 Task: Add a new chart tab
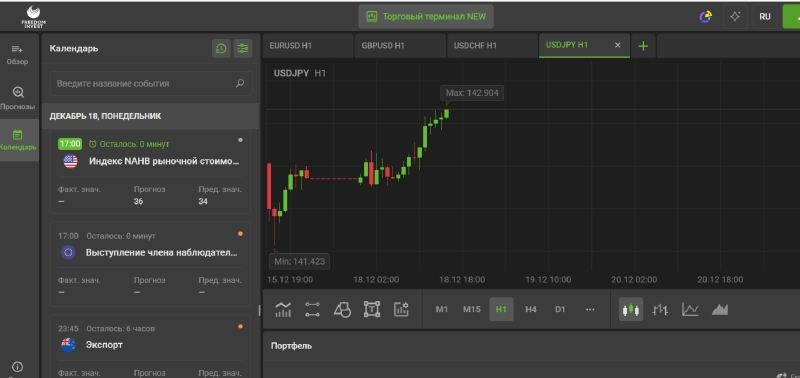pos(643,46)
